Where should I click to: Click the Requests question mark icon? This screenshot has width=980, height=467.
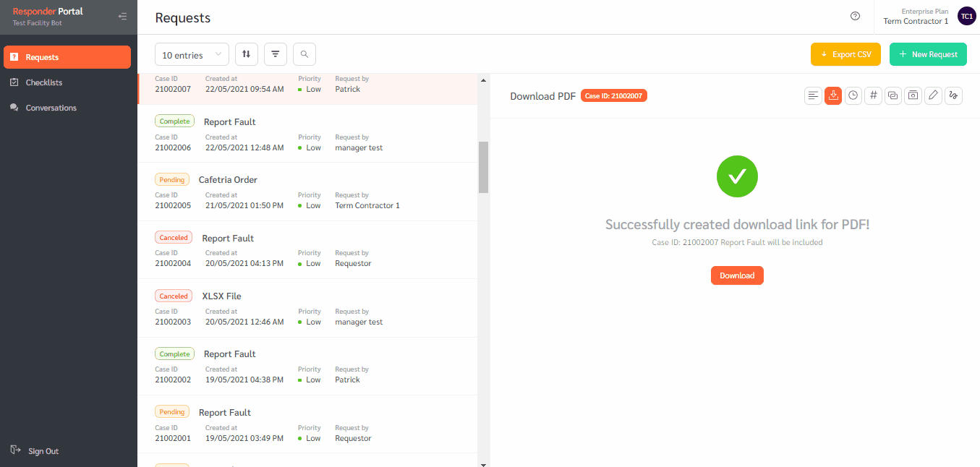[x=14, y=57]
